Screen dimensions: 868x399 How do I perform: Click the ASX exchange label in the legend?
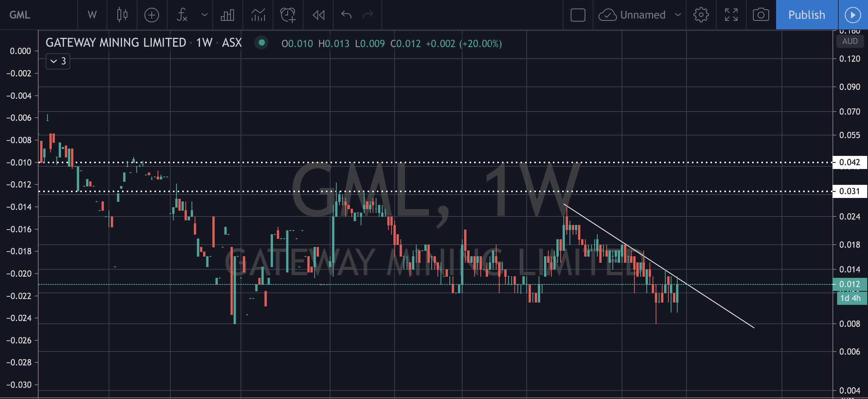pos(232,42)
